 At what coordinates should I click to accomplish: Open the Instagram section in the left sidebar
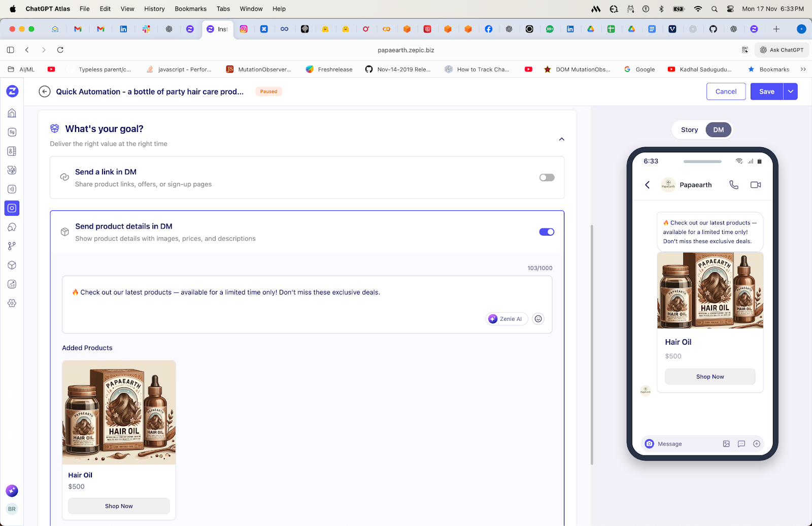click(x=12, y=208)
